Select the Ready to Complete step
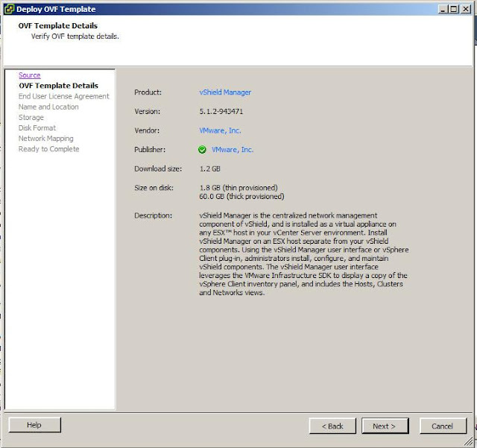The height and width of the screenshot is (448, 477). [x=48, y=149]
